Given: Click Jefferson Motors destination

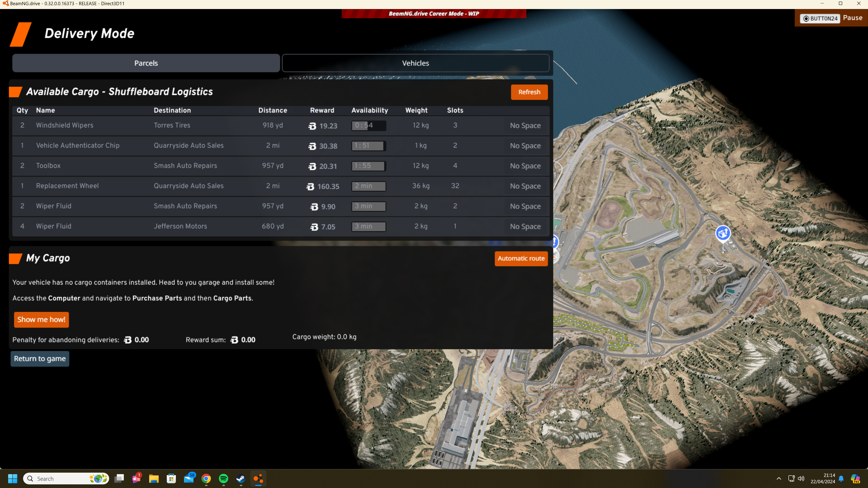Looking at the screenshot, I should pos(180,226).
